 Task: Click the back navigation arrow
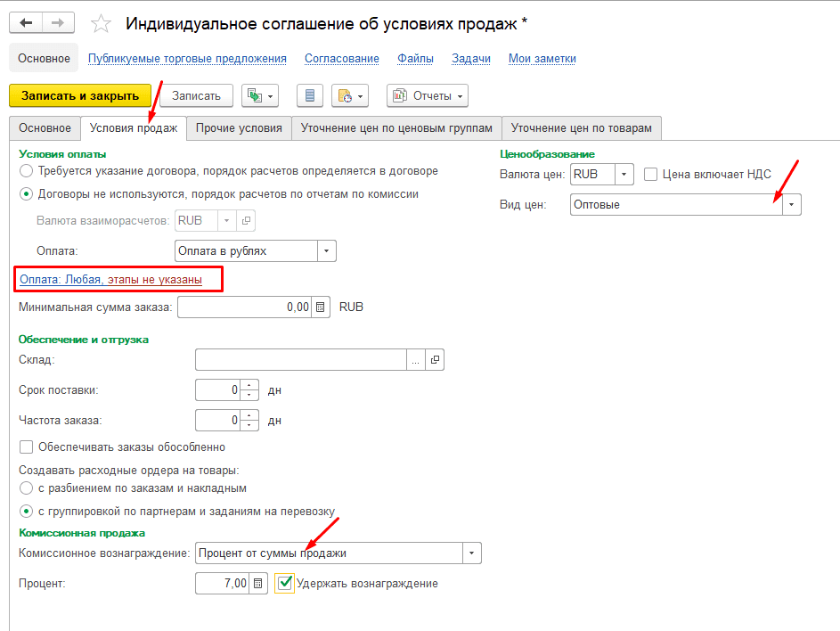click(27, 23)
